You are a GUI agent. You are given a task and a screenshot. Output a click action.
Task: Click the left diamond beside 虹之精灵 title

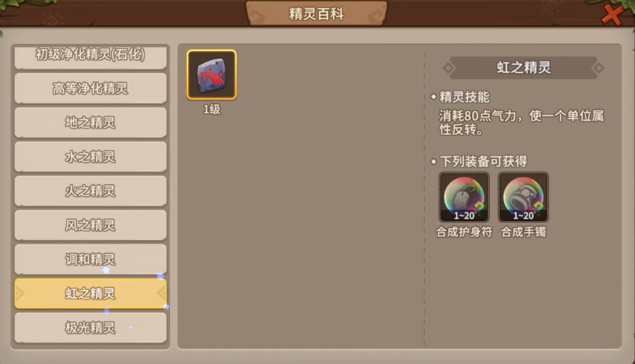coord(448,68)
